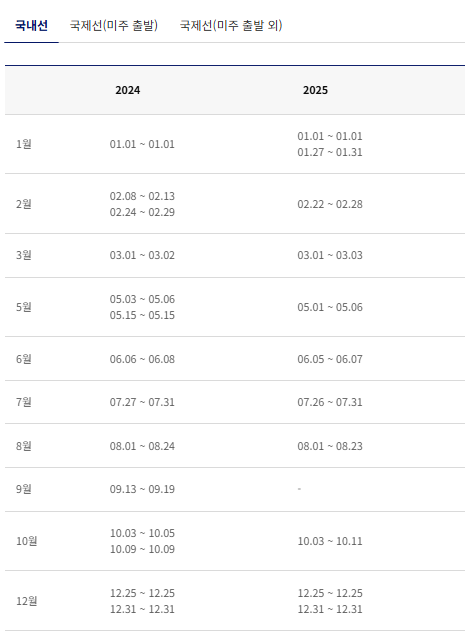Click the 2025 date 02.22 ~ 02.28

click(330, 204)
